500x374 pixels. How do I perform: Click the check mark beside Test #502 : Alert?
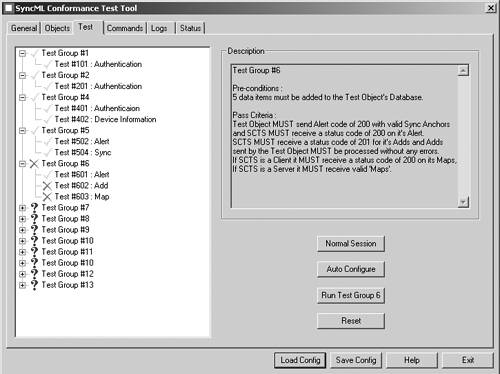pos(47,141)
